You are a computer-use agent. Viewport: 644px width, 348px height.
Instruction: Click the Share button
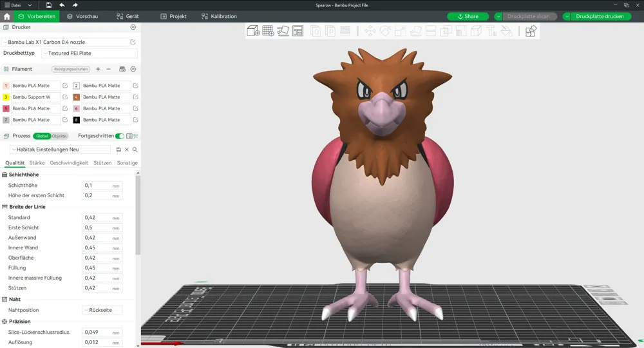click(x=468, y=17)
